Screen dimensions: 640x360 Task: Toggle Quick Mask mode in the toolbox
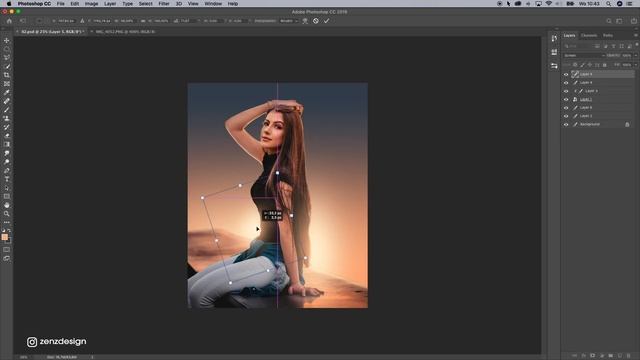pyautogui.click(x=7, y=249)
